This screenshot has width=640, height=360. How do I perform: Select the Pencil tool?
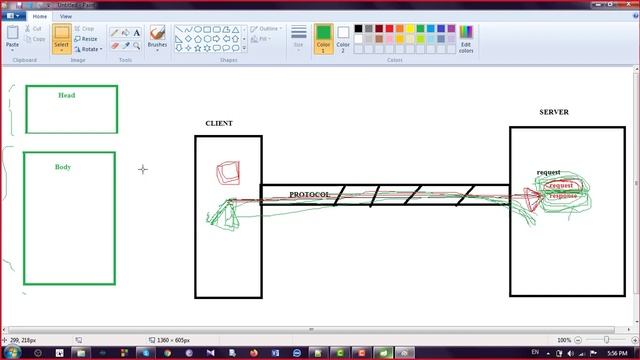click(x=115, y=33)
